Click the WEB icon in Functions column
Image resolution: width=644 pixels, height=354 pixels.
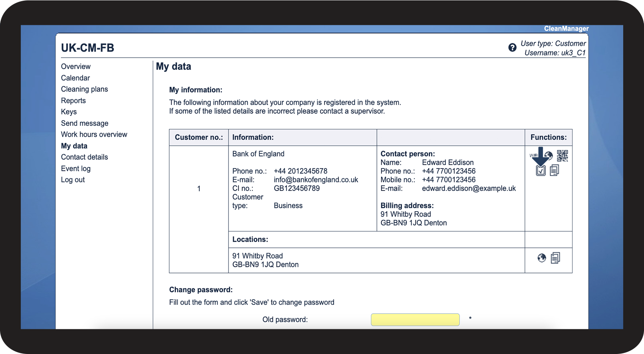[534, 155]
